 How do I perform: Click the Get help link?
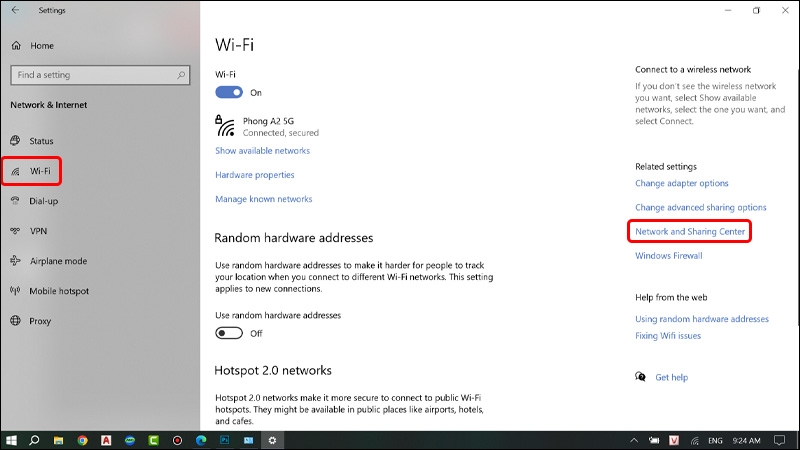click(671, 377)
